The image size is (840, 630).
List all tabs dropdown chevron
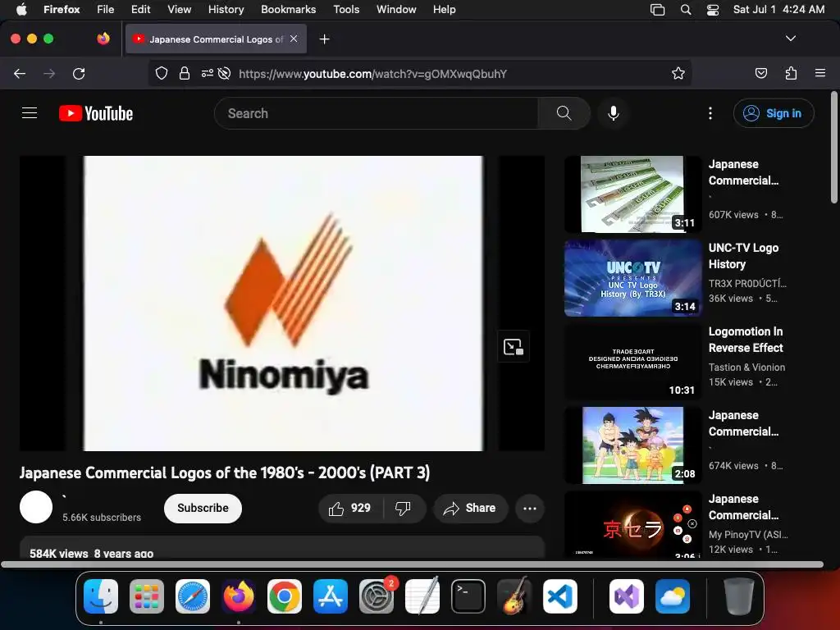790,39
